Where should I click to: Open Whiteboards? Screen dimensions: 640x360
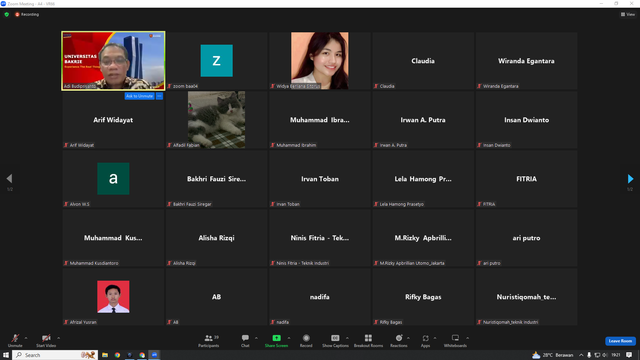[455, 340]
